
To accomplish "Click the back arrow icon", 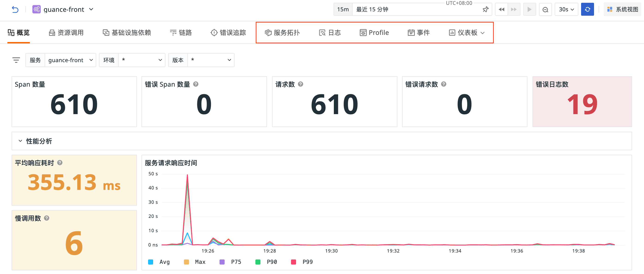I will point(15,9).
